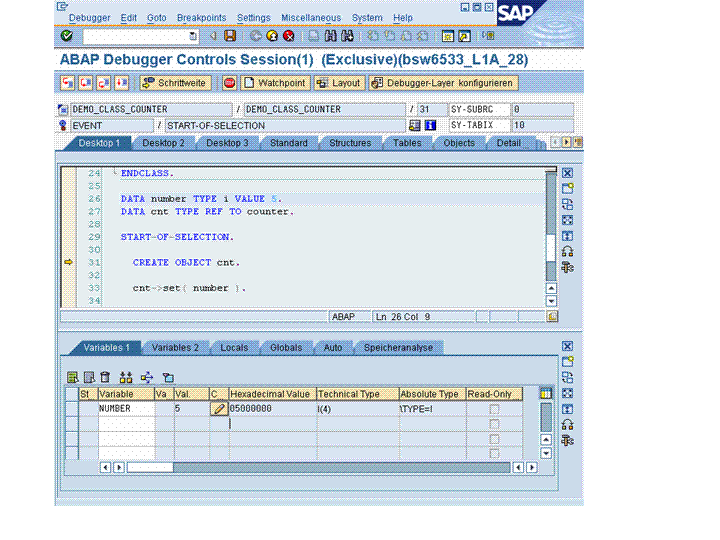Open the Breakpoints menu
This screenshot has height=540, width=720.
pyautogui.click(x=202, y=17)
